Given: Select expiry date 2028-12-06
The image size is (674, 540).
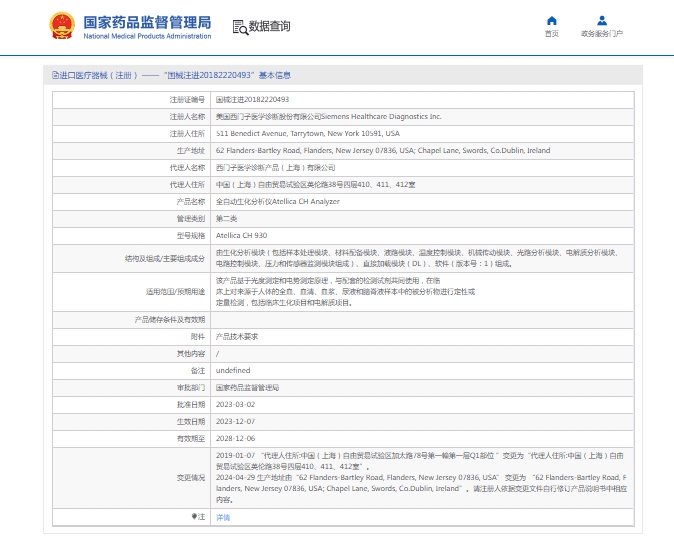Looking at the screenshot, I should pyautogui.click(x=236, y=439).
